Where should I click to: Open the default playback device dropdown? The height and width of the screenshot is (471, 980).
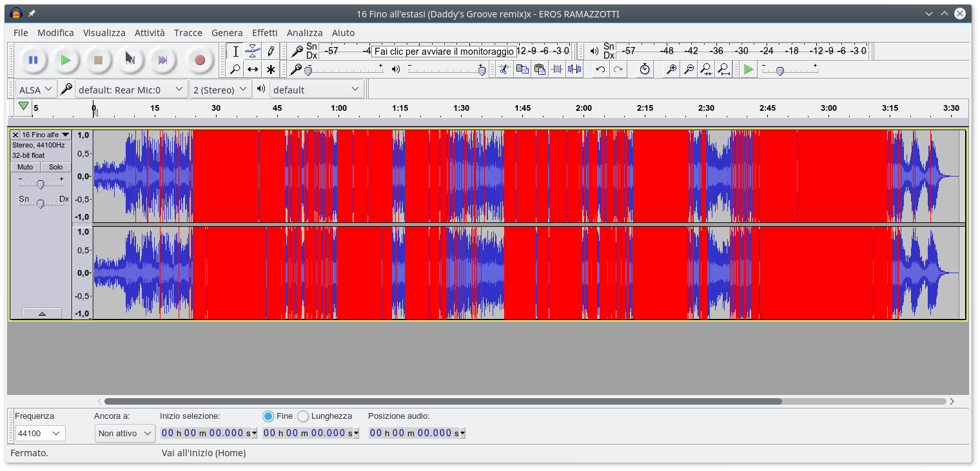click(x=317, y=90)
